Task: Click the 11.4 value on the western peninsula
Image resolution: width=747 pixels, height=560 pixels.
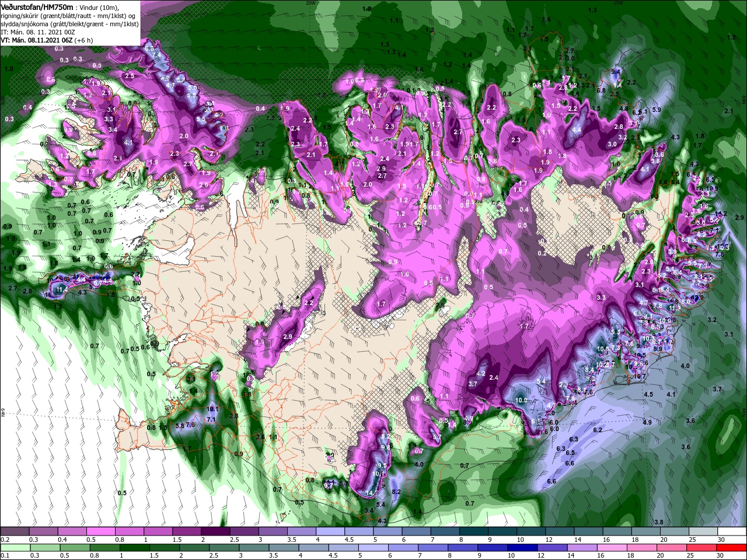Action: click(x=62, y=289)
